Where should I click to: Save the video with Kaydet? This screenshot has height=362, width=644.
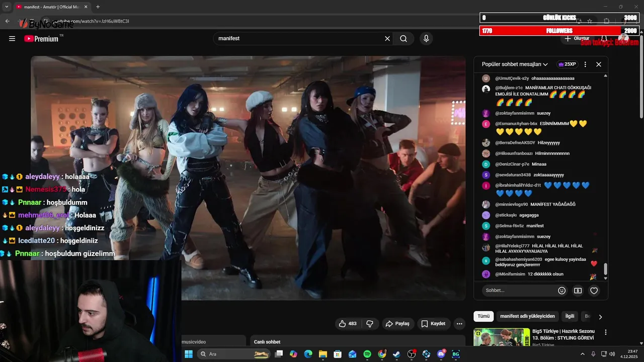coord(433,324)
